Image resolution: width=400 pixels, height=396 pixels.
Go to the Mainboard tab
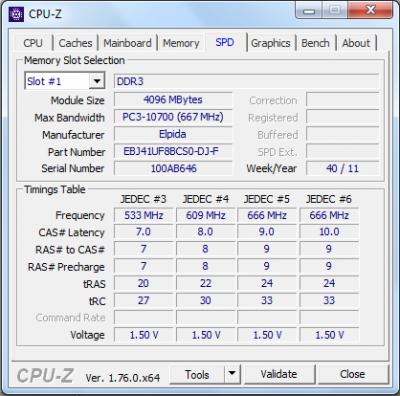click(x=127, y=43)
